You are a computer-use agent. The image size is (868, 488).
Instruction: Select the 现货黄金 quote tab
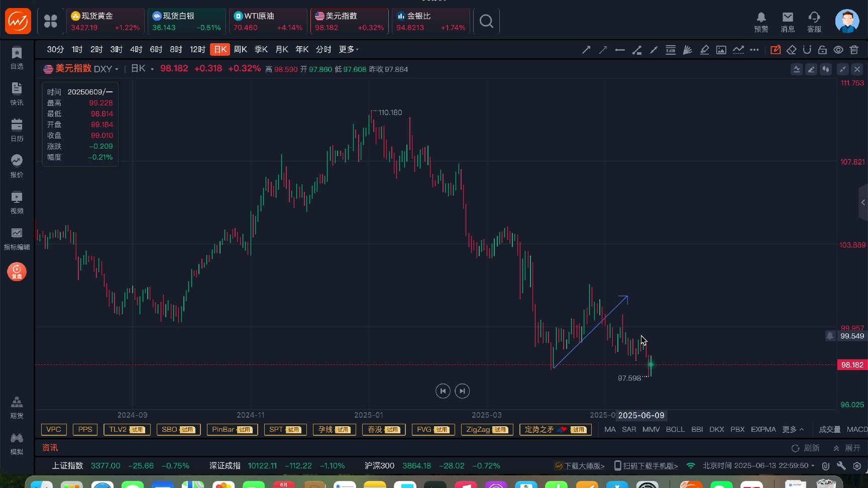click(105, 21)
